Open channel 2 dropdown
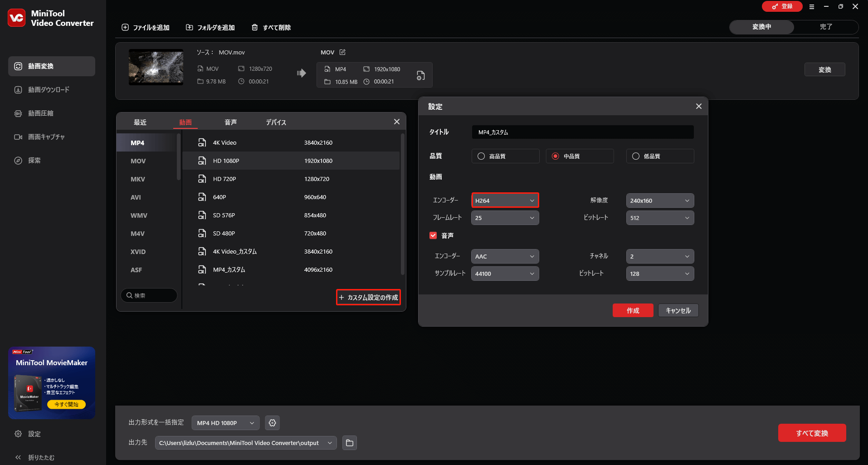This screenshot has width=868, height=465. click(660, 256)
